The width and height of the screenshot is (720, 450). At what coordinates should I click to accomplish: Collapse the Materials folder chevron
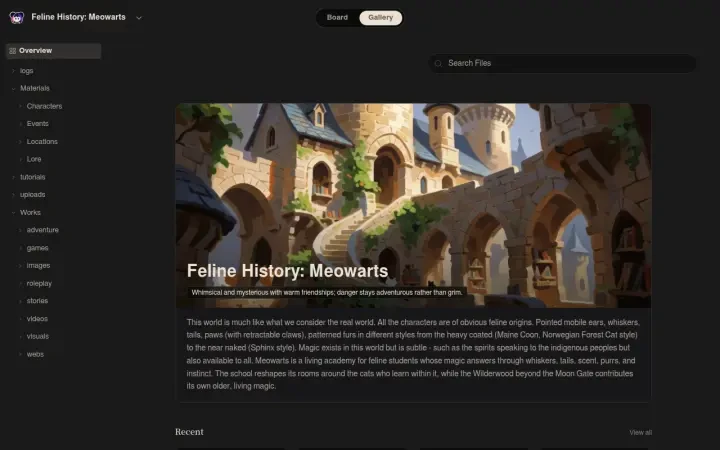point(13,89)
